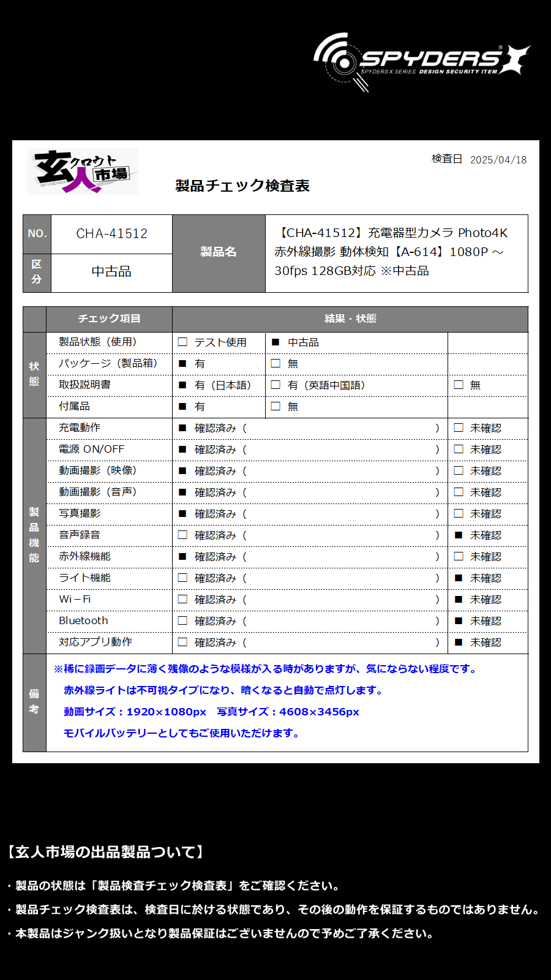Image resolution: width=551 pixels, height=980 pixels.
Task: Click the Bluetooth row label
Action: coord(83,620)
